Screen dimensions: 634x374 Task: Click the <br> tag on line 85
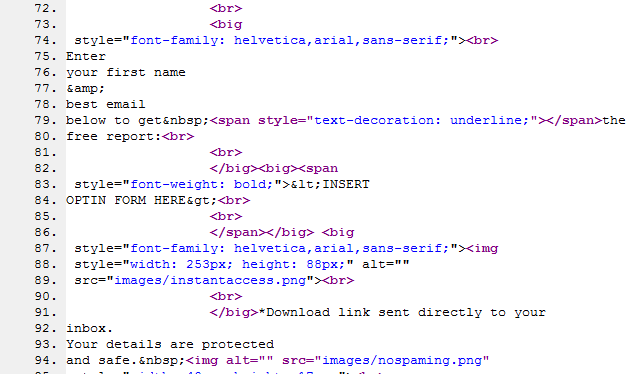point(226,216)
